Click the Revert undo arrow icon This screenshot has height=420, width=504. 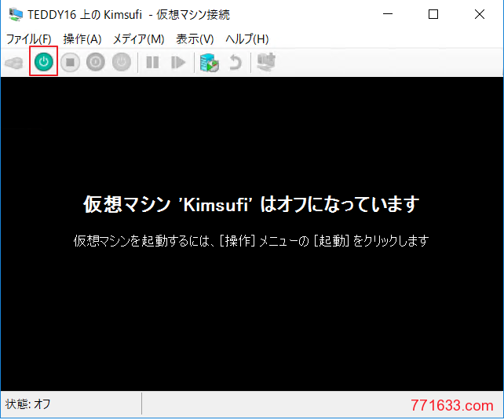(x=236, y=62)
